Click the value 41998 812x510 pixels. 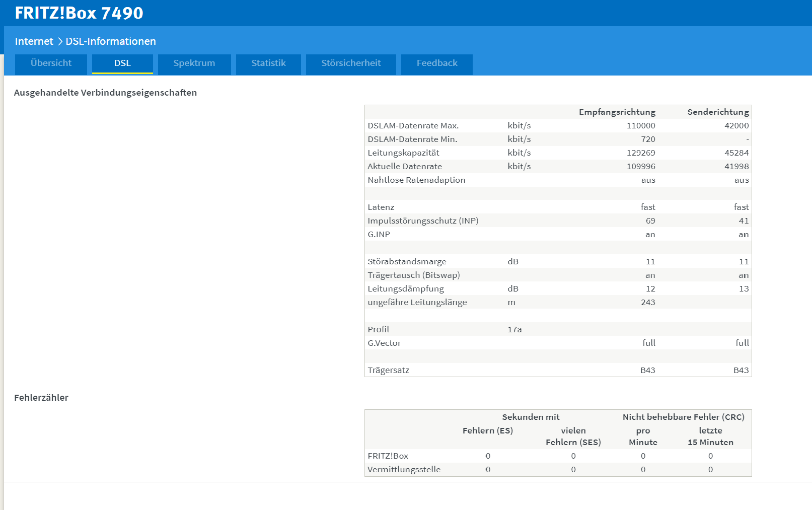coord(736,167)
